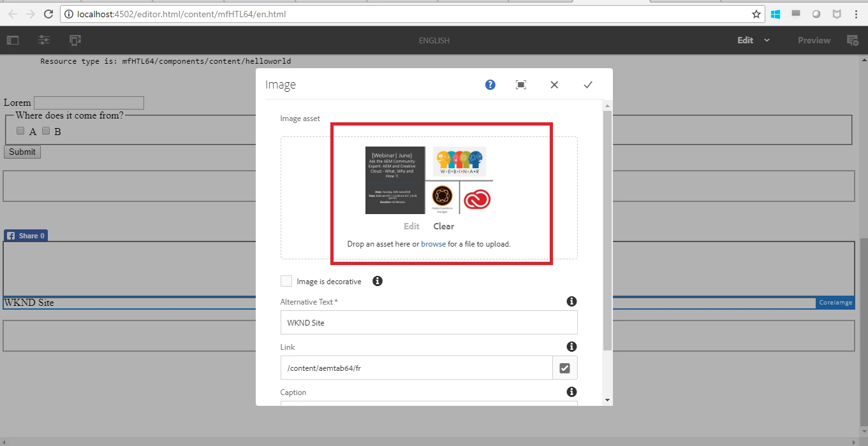Open the emulator devices icon
The width and height of the screenshot is (868, 446).
[x=75, y=40]
